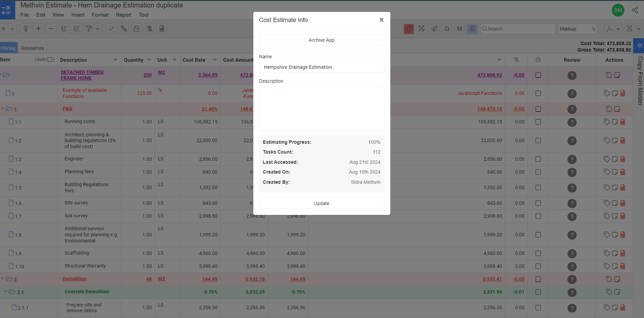Click the red refresh icon in toolbar

point(409,29)
